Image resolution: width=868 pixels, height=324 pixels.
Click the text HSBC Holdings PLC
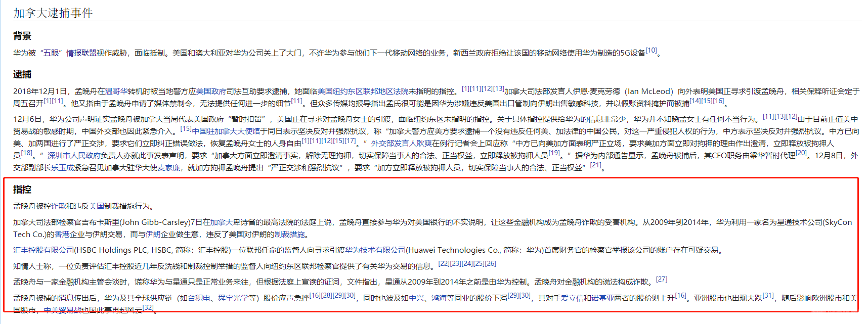click(x=113, y=250)
